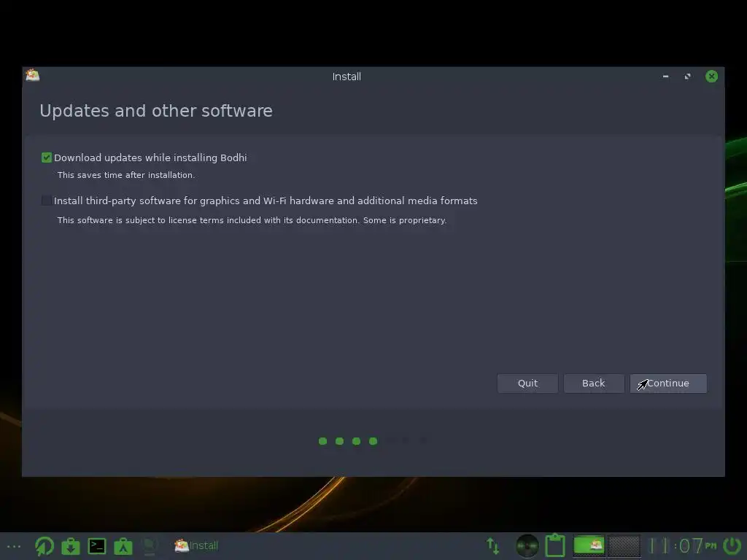Go Back to the previous installer step

594,384
